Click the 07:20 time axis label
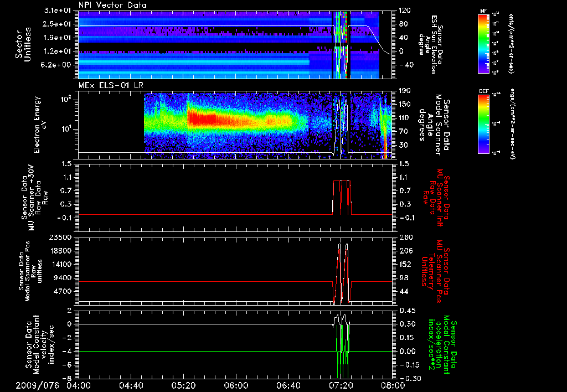This screenshot has height=392, width=567. click(x=341, y=385)
